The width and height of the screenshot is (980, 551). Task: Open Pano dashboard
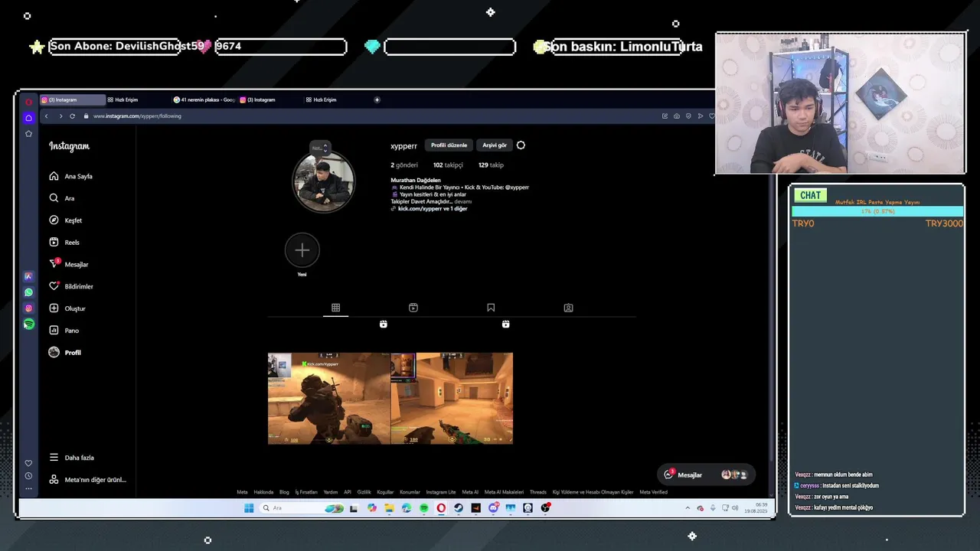click(x=64, y=331)
